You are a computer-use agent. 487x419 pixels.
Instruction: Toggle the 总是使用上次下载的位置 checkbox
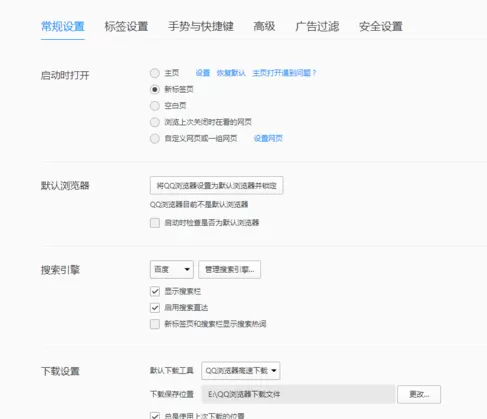(155, 415)
